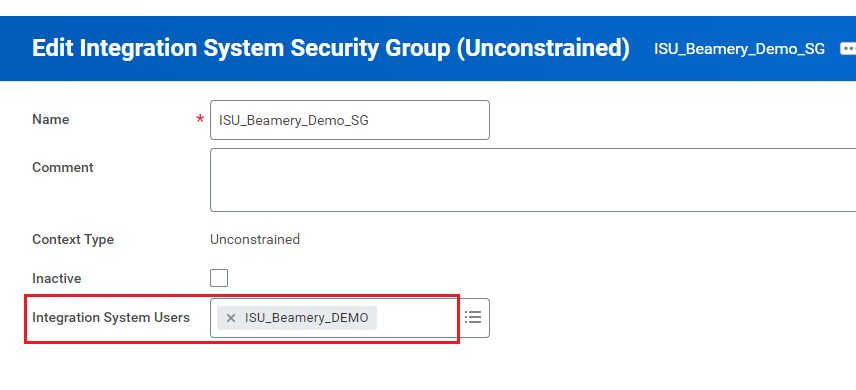Remove the ISU_Beamery_DEMO chip with X
Image resolution: width=856 pixels, height=390 pixels.
pos(230,318)
